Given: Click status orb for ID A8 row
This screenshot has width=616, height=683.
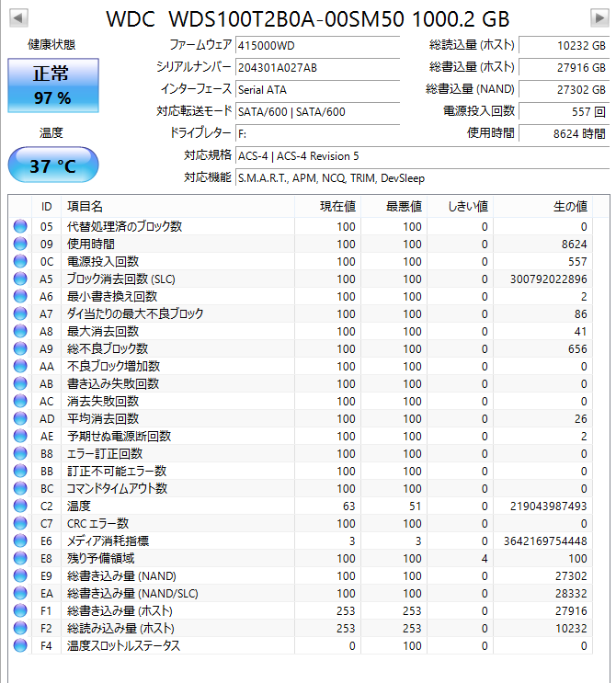Looking at the screenshot, I should click(x=20, y=332).
